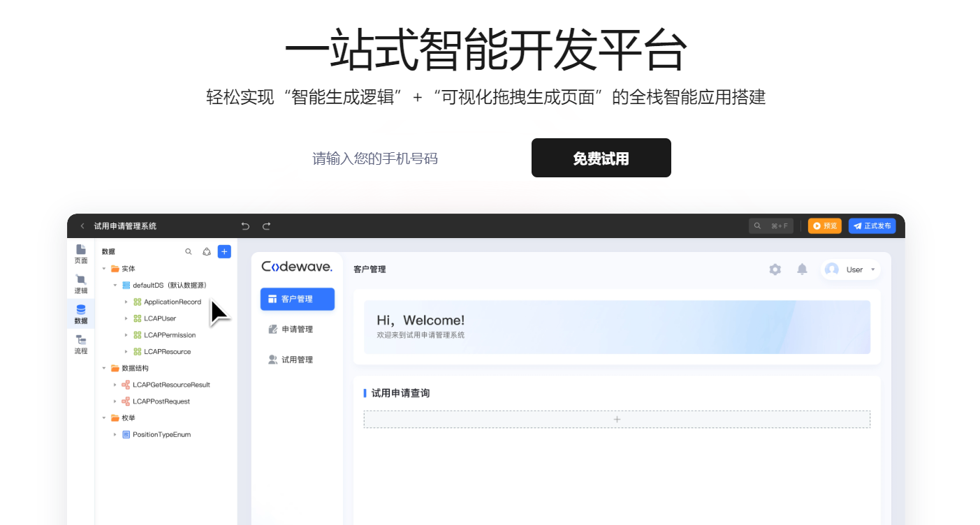Expand the LCAPResource entity
This screenshot has height=525, width=980.
(126, 352)
